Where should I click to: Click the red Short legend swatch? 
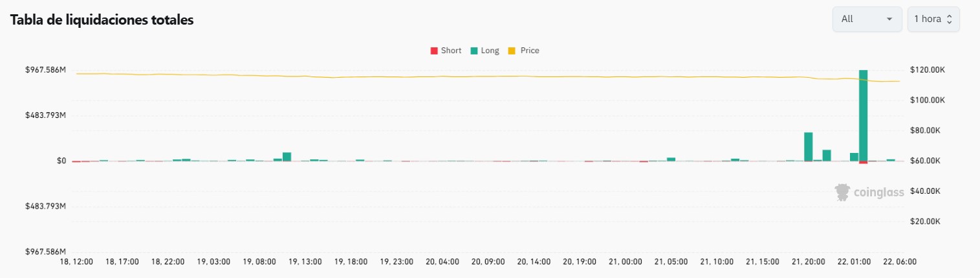click(x=434, y=51)
